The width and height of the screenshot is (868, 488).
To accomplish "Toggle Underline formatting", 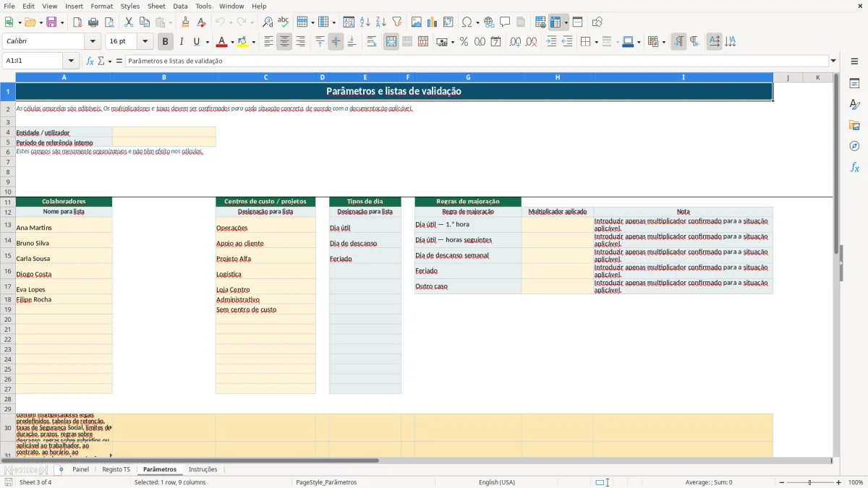I will (x=196, y=42).
